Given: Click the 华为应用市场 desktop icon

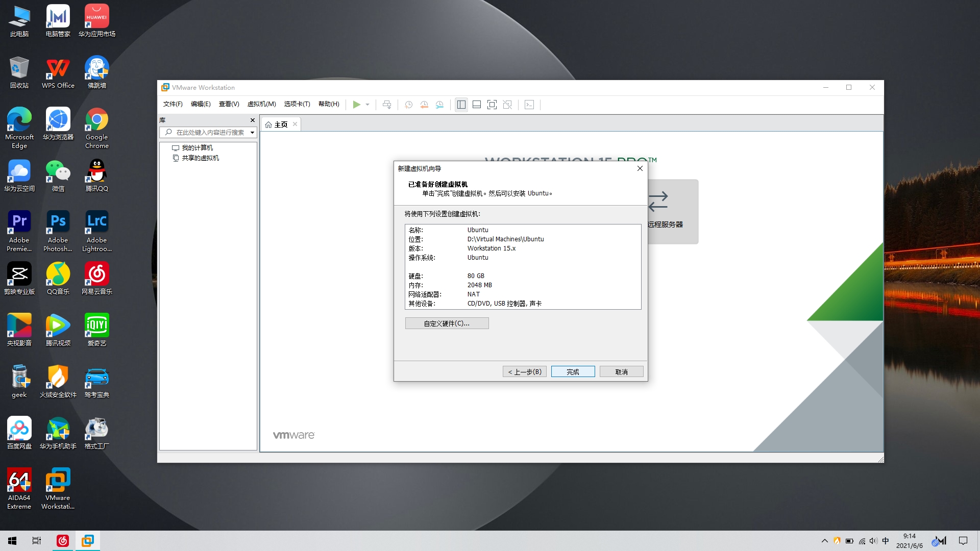Looking at the screenshot, I should pos(97,21).
